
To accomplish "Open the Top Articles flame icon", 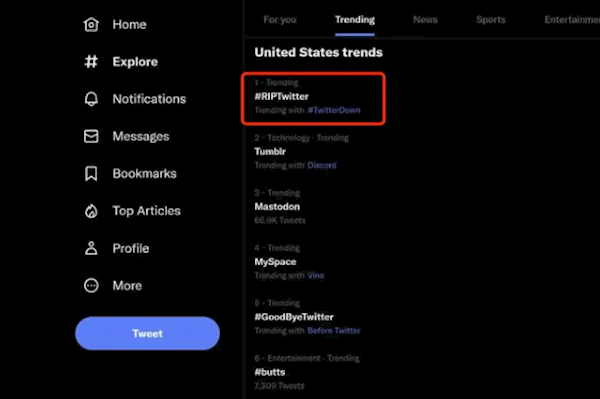I will [x=91, y=211].
